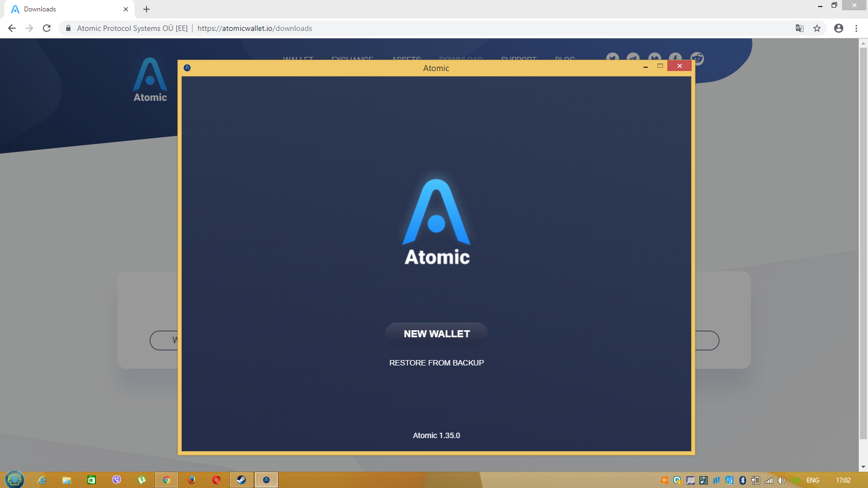The height and width of the screenshot is (488, 868).
Task: Open File Explorer from the taskbar
Action: (x=67, y=480)
